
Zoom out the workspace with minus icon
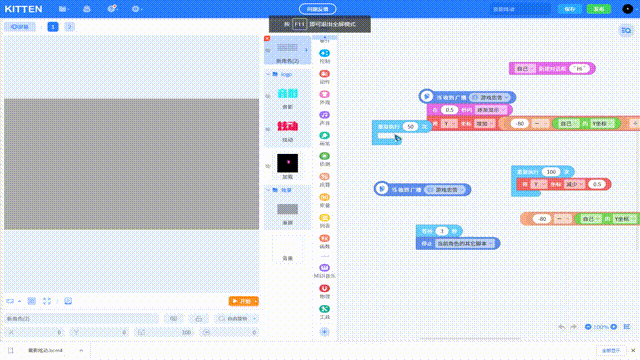coord(588,327)
